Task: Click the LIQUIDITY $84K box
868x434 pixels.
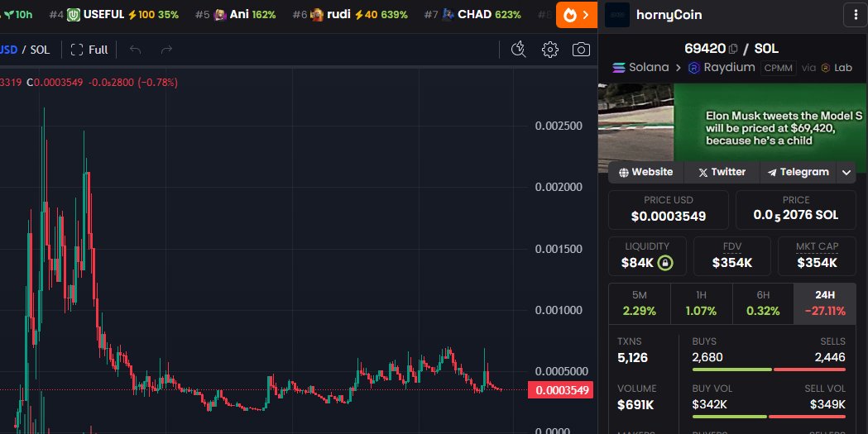Action: [x=647, y=256]
